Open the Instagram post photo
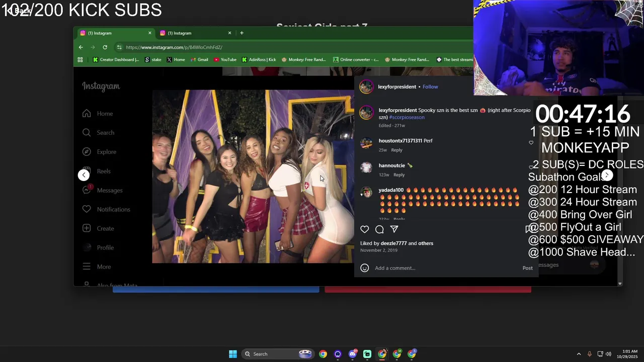Image resolution: width=644 pixels, height=362 pixels. pos(253,176)
